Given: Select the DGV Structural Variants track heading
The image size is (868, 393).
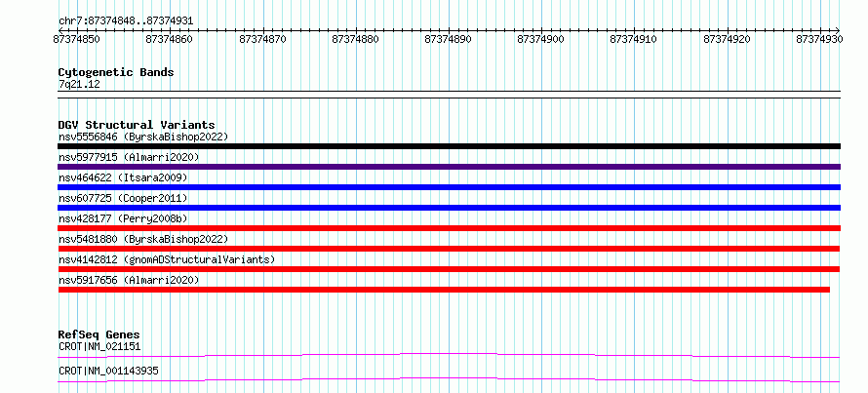Looking at the screenshot, I should [x=137, y=125].
